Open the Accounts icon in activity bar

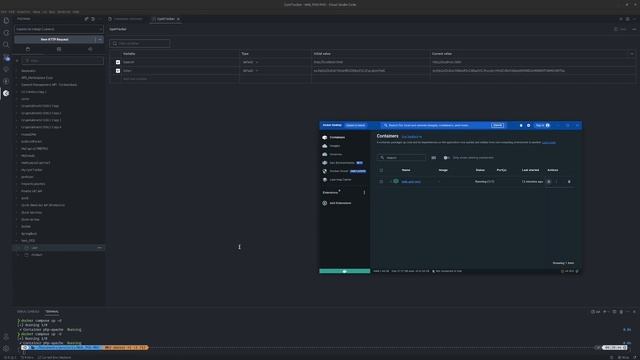(x=6, y=337)
